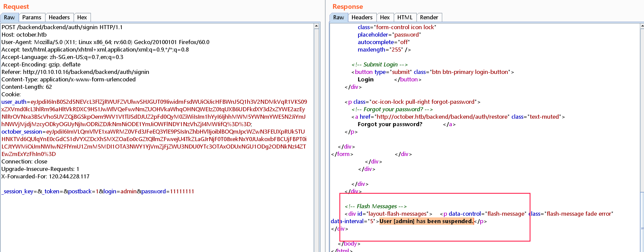Viewport: 644px width, 252px height.
Task: Click the Referer header line
Action: click(75, 72)
